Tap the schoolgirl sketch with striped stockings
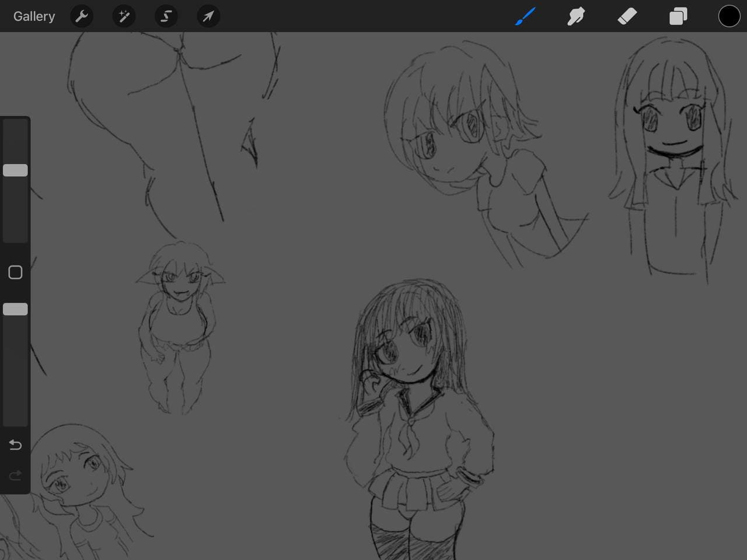747x560 pixels. [x=414, y=420]
